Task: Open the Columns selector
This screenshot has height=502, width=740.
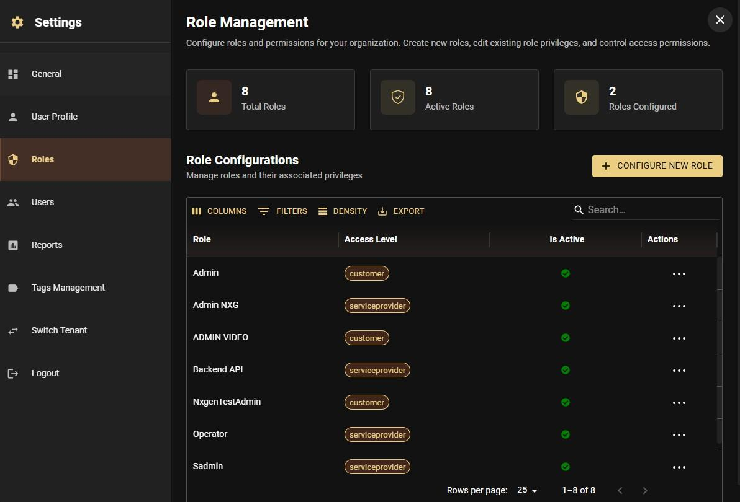Action: [219, 211]
